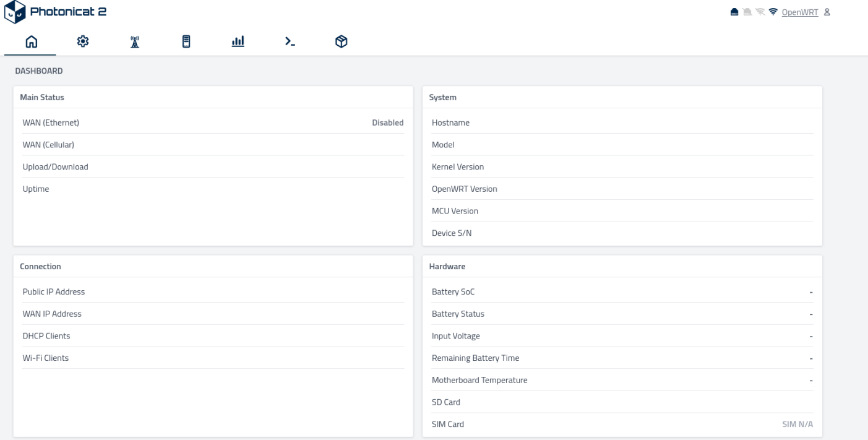Open the cellular tower tab

point(134,41)
